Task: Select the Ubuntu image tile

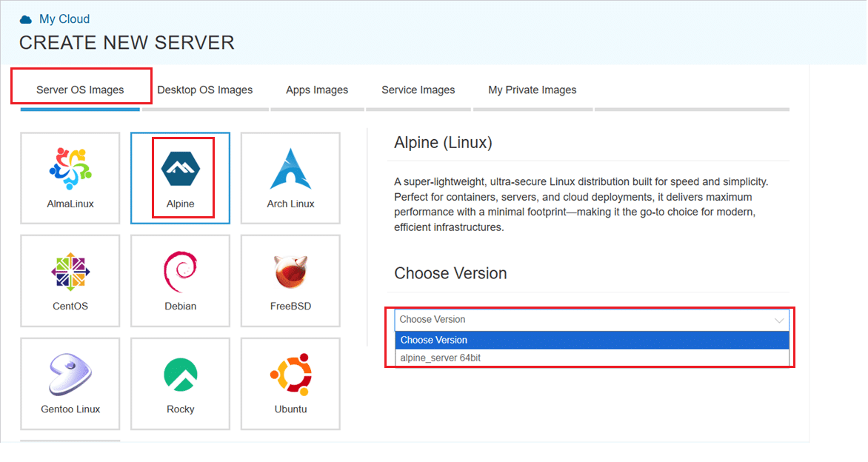Action: pyautogui.click(x=290, y=384)
